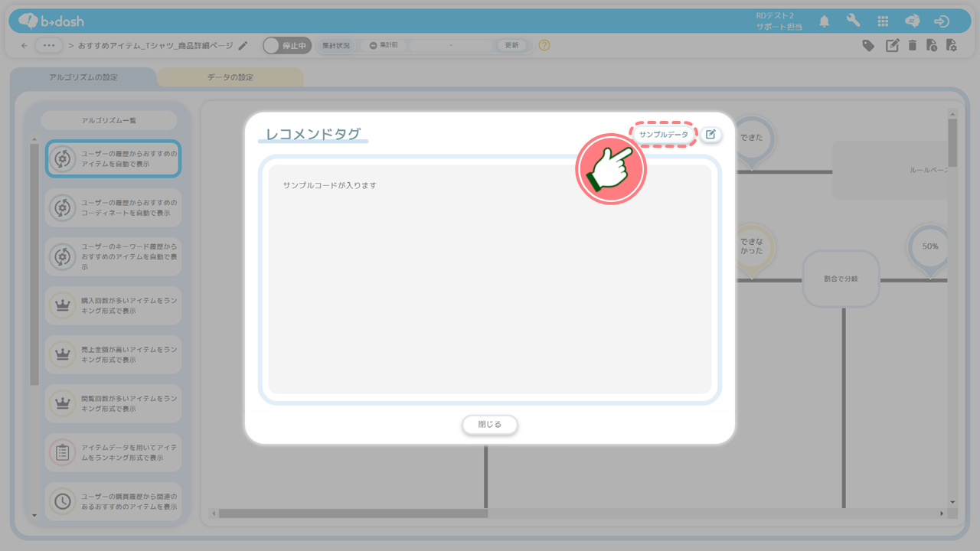980x551 pixels.
Task: Click the canvas horizontal scrollbar
Action: pyautogui.click(x=353, y=514)
